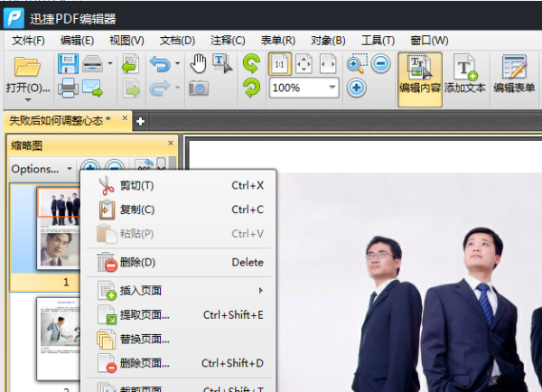Image resolution: width=542 pixels, height=392 pixels.
Task: Choose 删除页面... from context menu
Action: pyautogui.click(x=178, y=363)
